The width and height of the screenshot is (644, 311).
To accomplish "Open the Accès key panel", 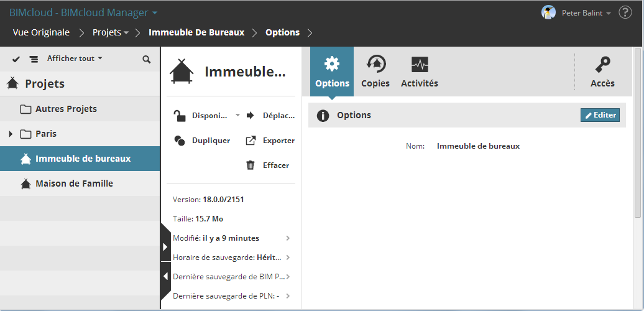I will pos(602,72).
